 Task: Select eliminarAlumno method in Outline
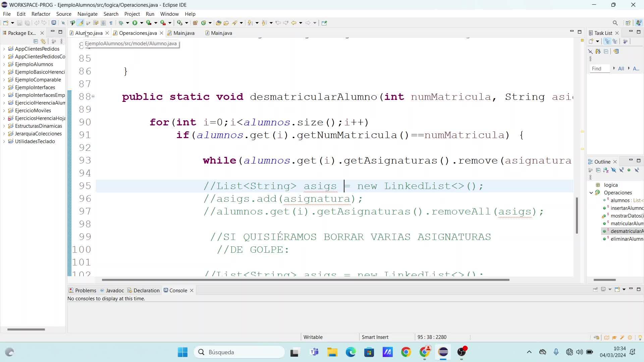pos(627,239)
